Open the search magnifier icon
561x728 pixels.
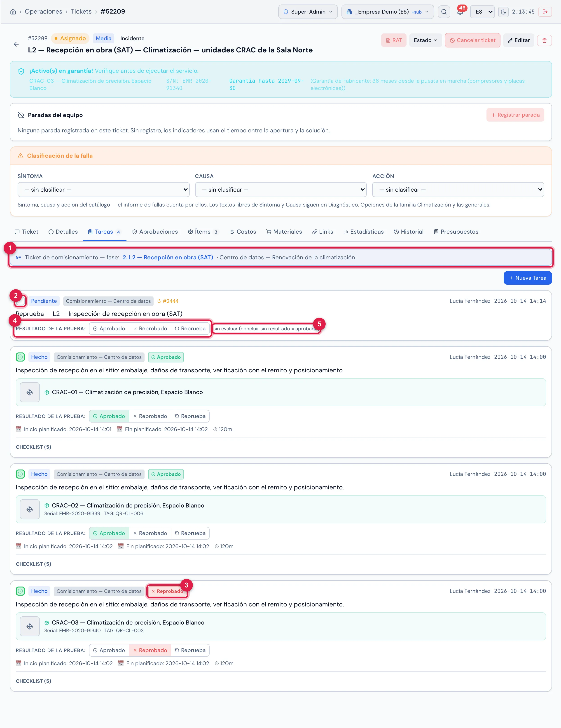(444, 12)
